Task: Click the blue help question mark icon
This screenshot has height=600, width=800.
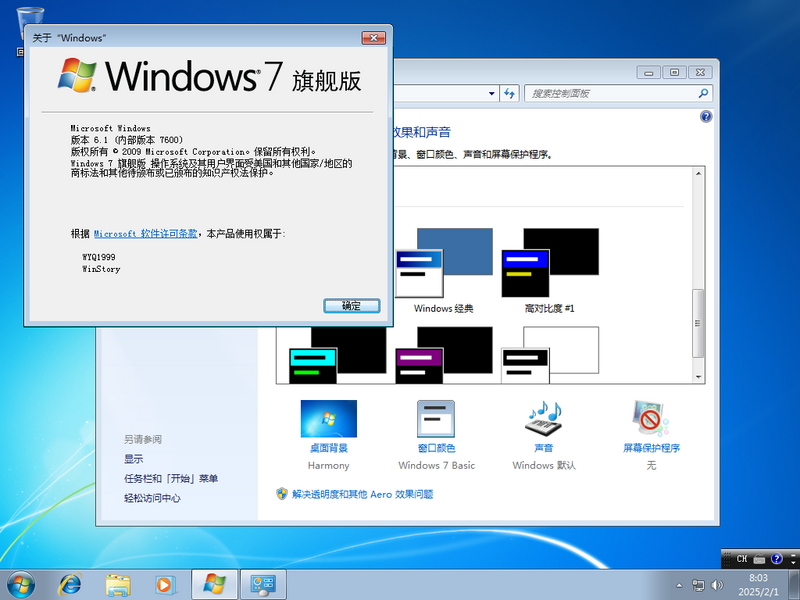Action: click(x=706, y=116)
